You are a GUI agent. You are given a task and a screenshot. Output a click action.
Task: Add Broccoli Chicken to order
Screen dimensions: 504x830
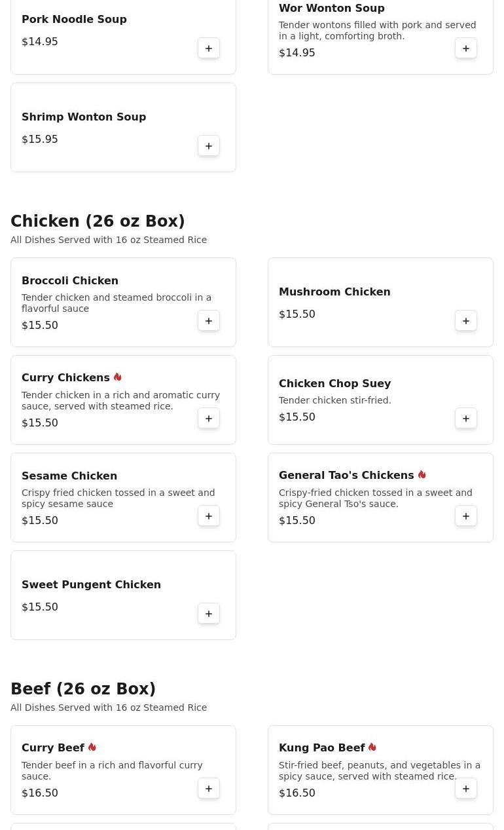click(x=209, y=321)
